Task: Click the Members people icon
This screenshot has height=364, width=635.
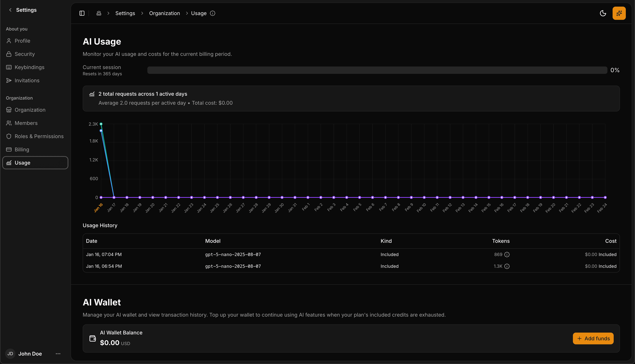Action: pos(9,123)
